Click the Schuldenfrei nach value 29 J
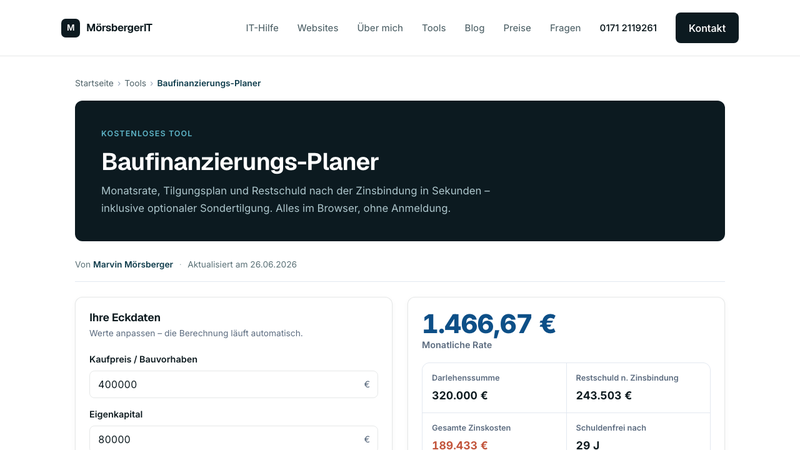Screen dimensions: 800x450 point(588,445)
